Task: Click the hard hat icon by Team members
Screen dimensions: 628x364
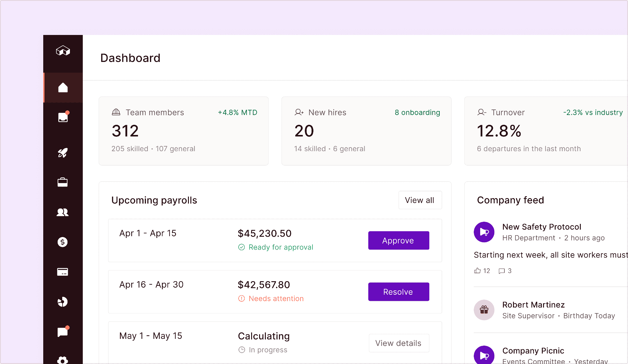Action: point(116,112)
